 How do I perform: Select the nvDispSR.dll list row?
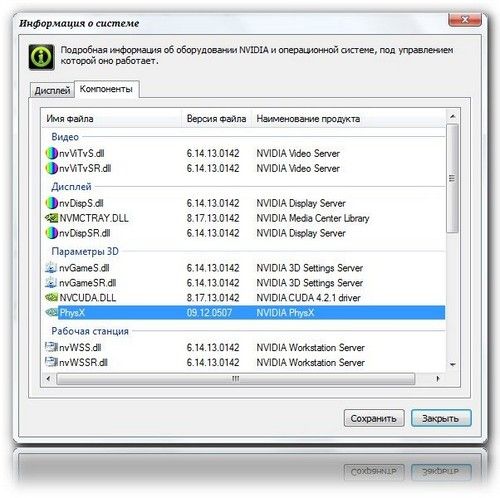click(245, 233)
